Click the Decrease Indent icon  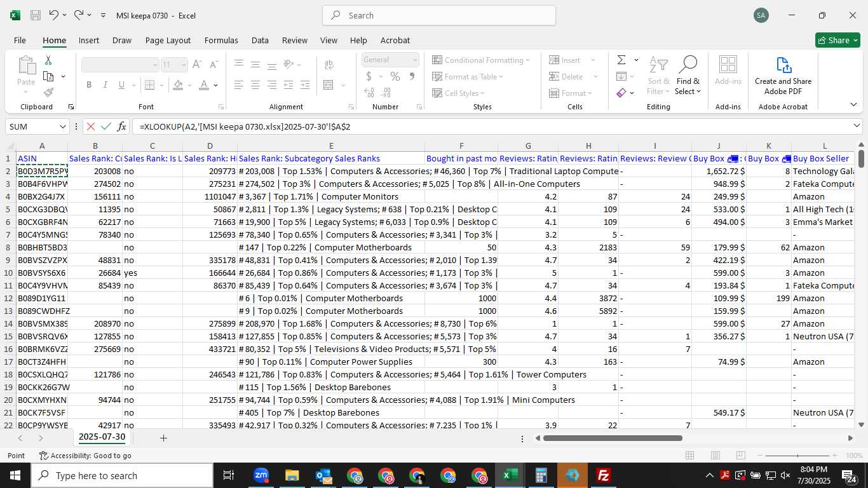tap(288, 85)
